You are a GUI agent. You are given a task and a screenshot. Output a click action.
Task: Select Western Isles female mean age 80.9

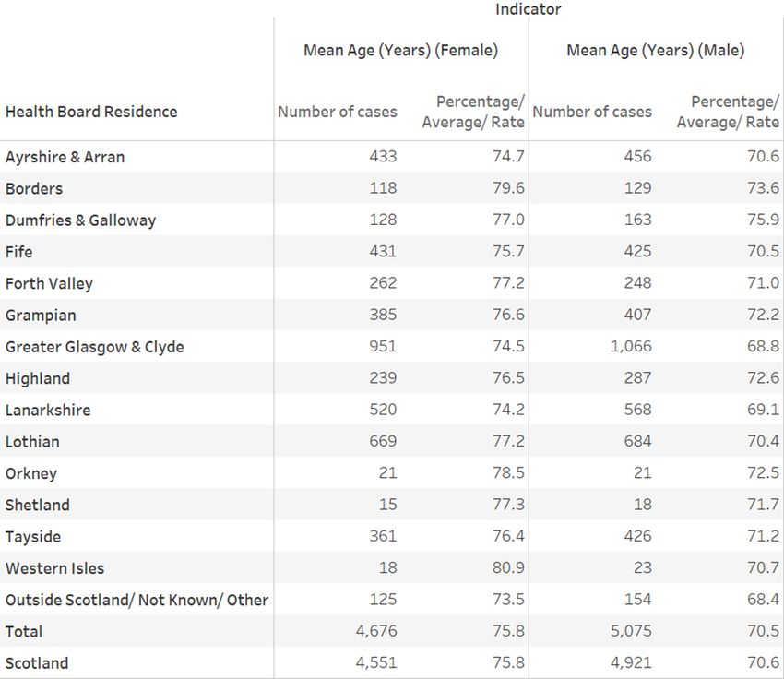[508, 567]
